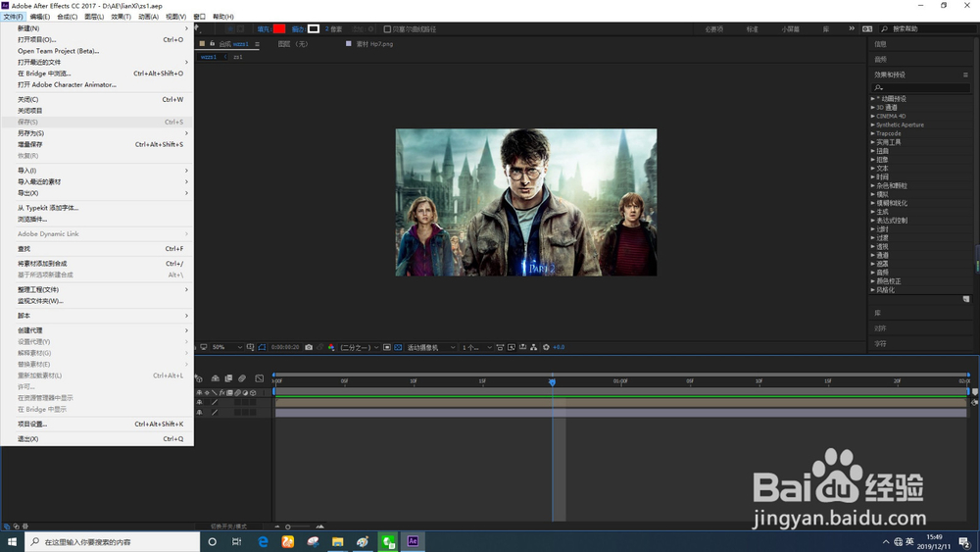Expand the Trapcode effects category
This screenshot has width=980, height=552.
point(872,133)
